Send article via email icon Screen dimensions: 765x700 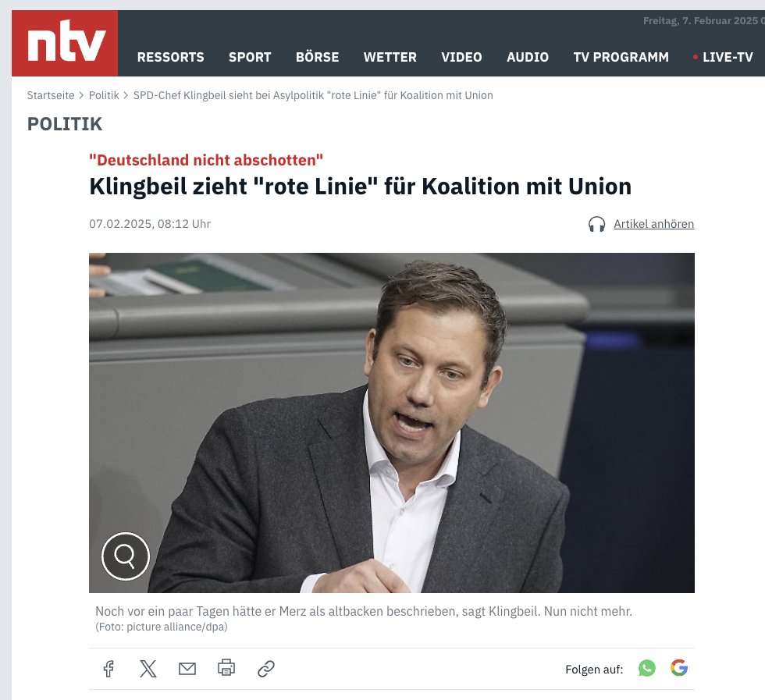point(187,668)
